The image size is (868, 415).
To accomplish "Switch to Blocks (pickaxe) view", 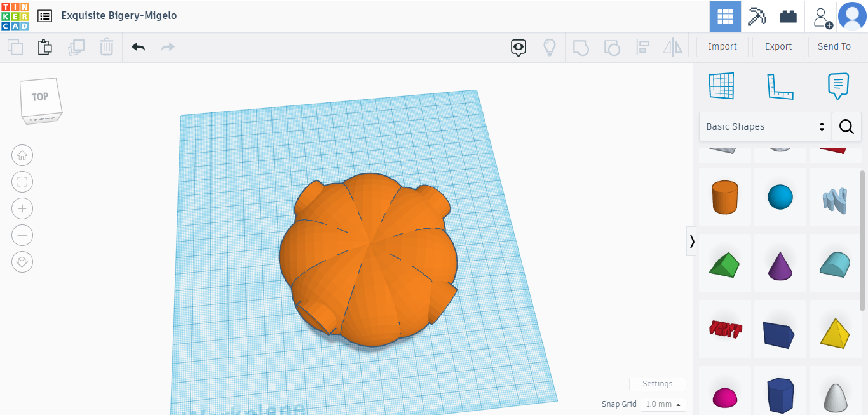I will (x=757, y=17).
